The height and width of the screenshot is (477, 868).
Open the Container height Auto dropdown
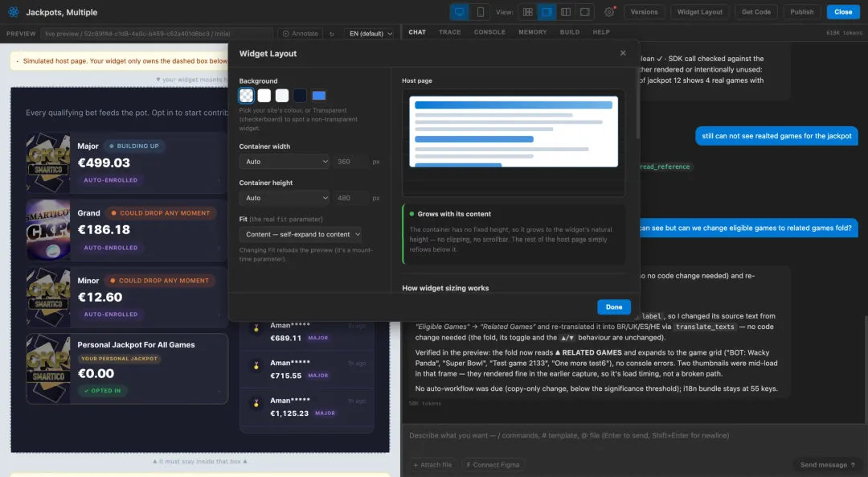[x=285, y=198]
